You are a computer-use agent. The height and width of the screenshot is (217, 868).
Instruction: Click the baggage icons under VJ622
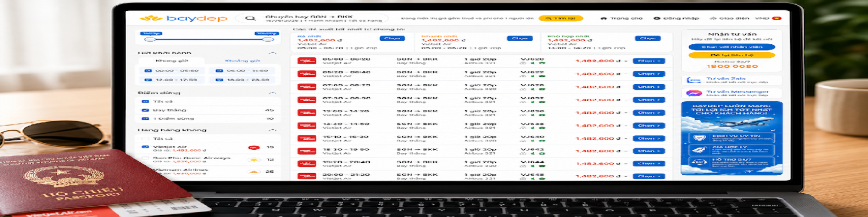point(533,76)
